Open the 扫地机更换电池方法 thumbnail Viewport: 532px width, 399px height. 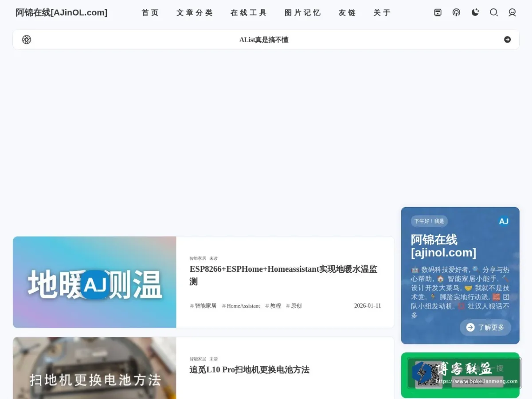(94, 368)
